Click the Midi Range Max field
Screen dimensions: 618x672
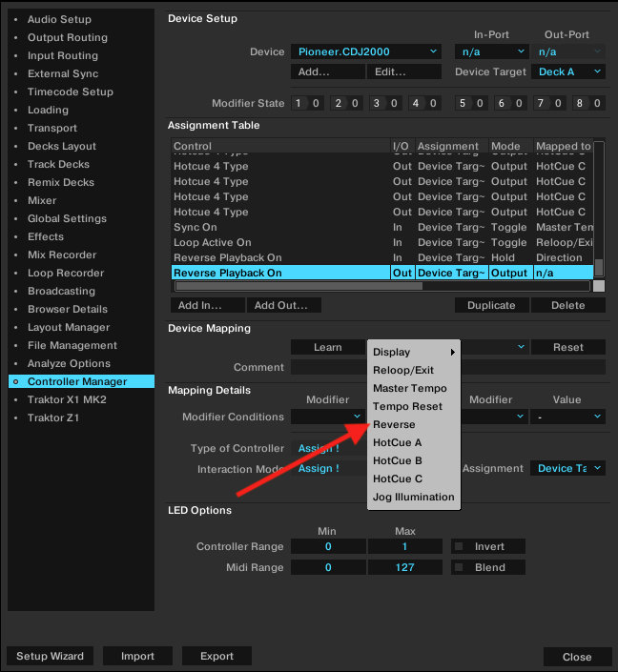pos(404,568)
